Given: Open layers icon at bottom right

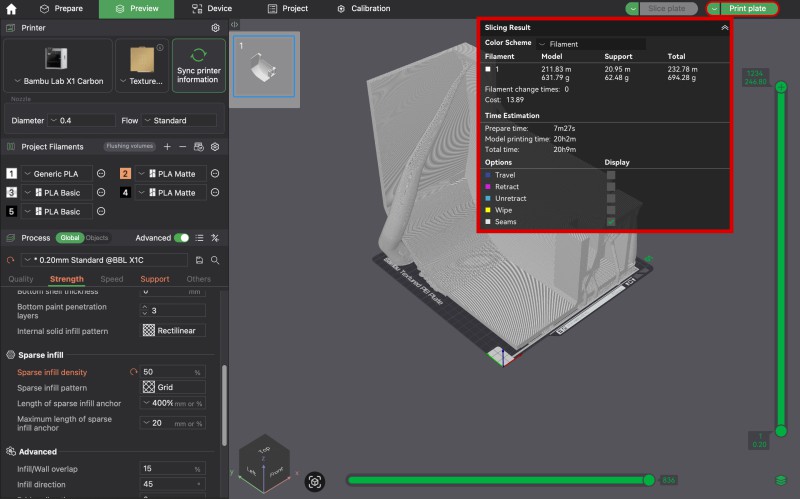Looking at the screenshot, I should tap(781, 481).
